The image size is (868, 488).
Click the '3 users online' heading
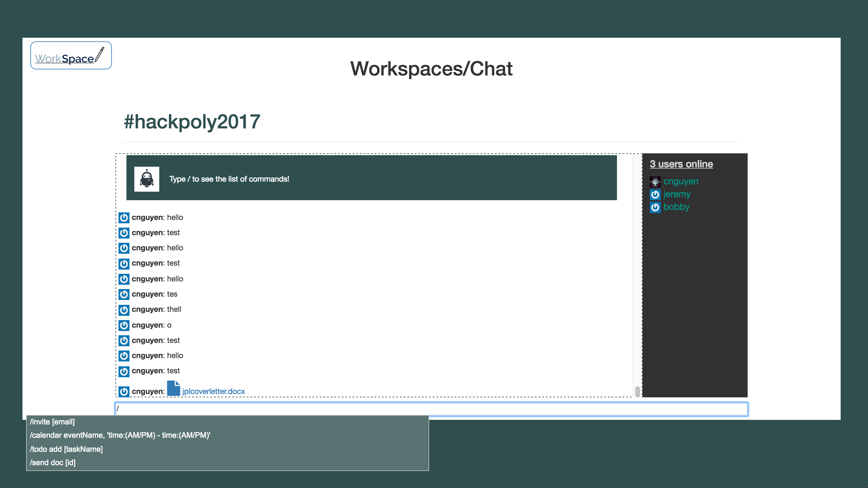[681, 164]
